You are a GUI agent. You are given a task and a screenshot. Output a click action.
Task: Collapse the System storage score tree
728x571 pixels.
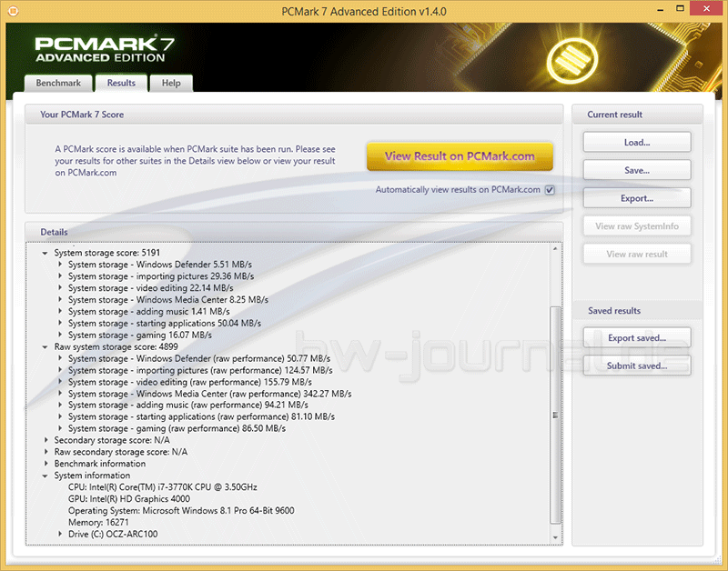(44, 253)
